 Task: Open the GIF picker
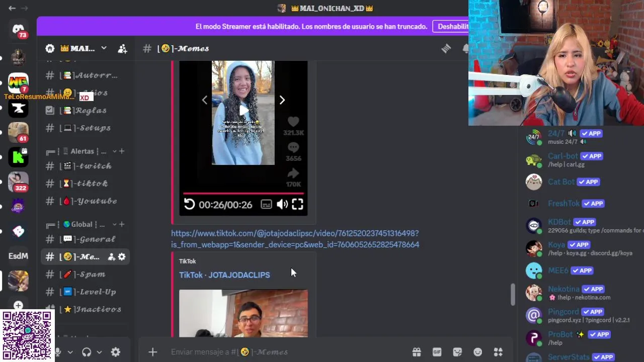tap(437, 352)
